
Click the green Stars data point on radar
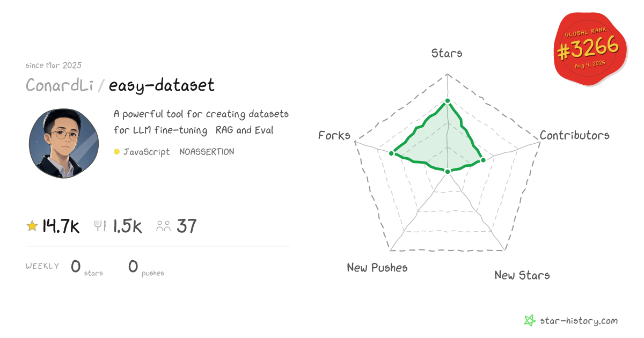447,101
